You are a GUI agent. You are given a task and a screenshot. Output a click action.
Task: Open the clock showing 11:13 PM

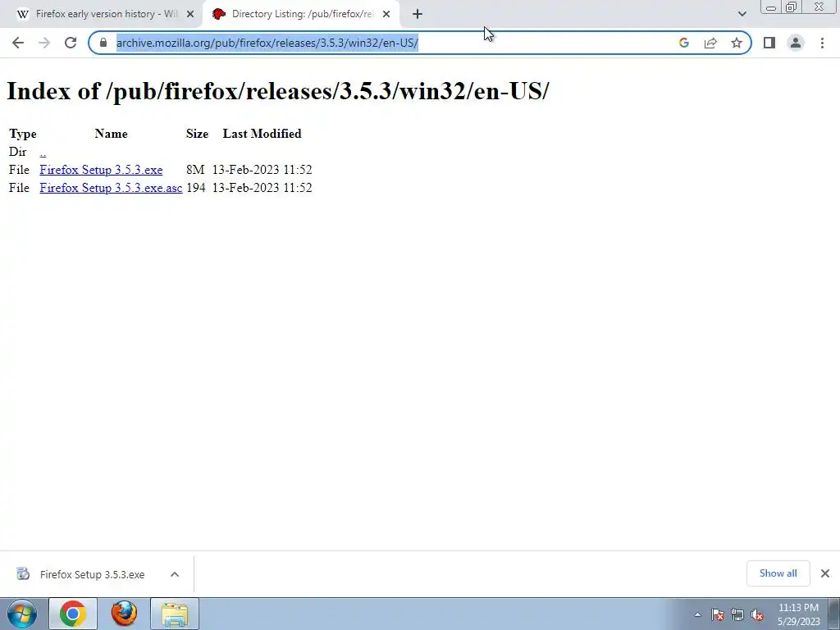coord(798,614)
